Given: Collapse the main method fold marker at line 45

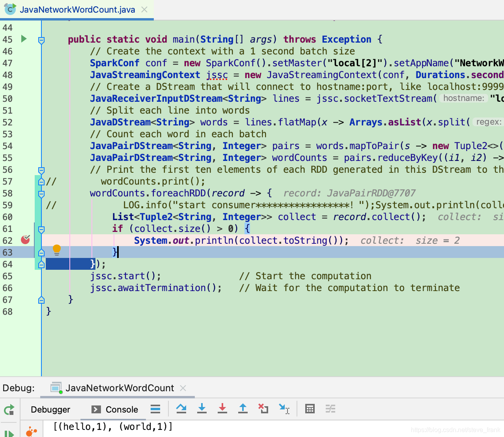Looking at the screenshot, I should [x=41, y=40].
